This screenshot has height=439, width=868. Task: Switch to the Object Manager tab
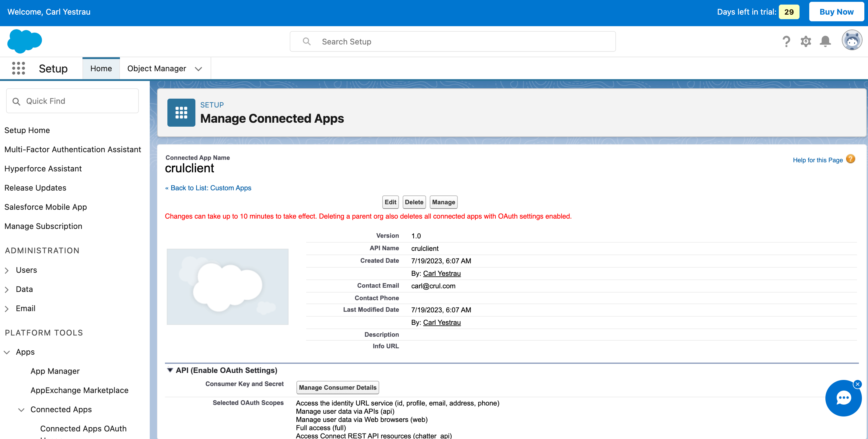(157, 68)
